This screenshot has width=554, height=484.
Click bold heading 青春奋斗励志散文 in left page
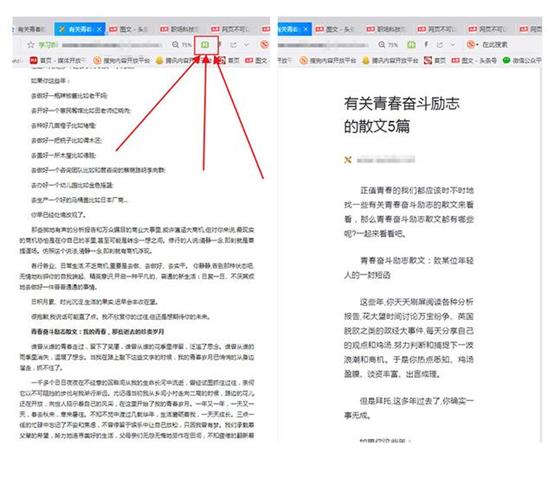coord(98,331)
